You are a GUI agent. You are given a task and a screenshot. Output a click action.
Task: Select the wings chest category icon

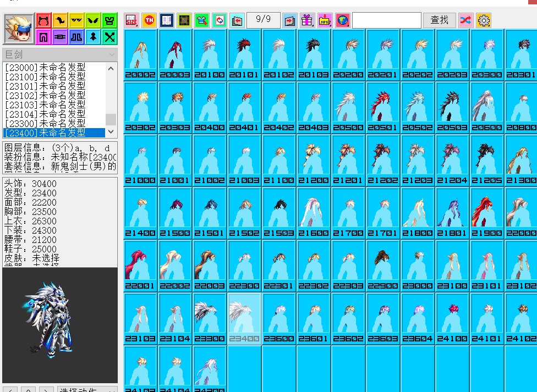[x=93, y=21]
